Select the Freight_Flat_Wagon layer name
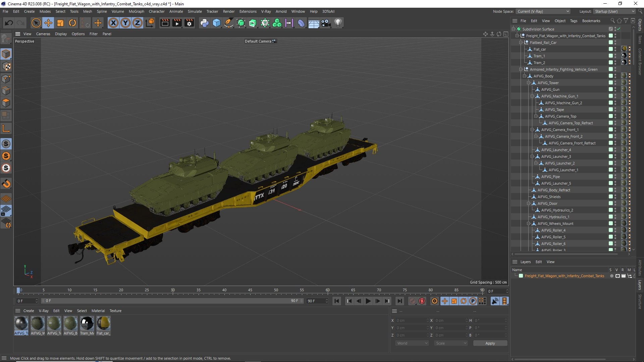This screenshot has width=644, height=362. (x=564, y=276)
